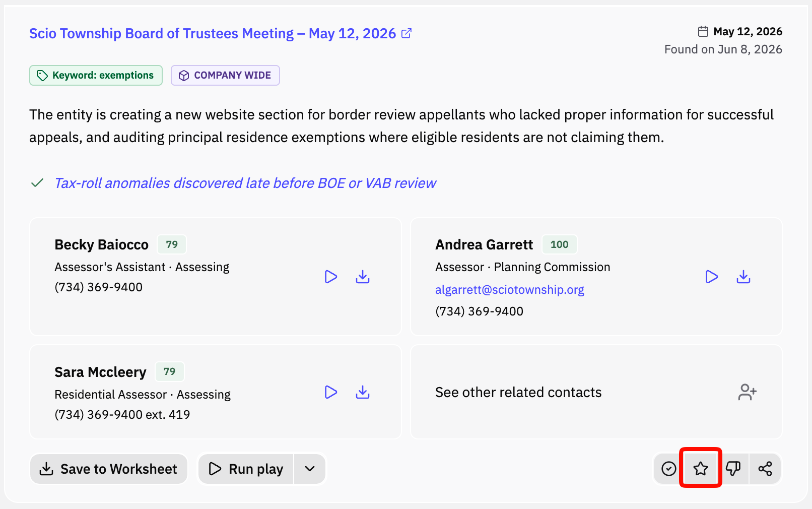Click Assessor · Planning Commission title
This screenshot has height=509, width=812.
tap(523, 267)
